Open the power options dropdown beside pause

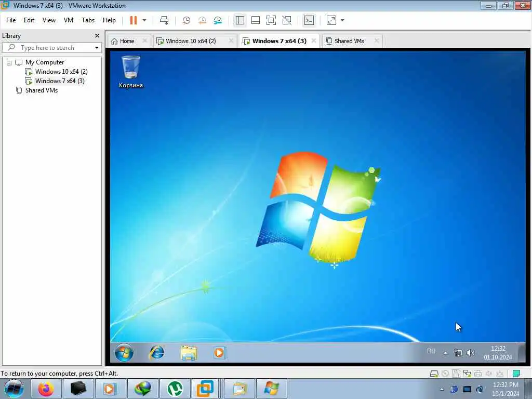point(144,20)
